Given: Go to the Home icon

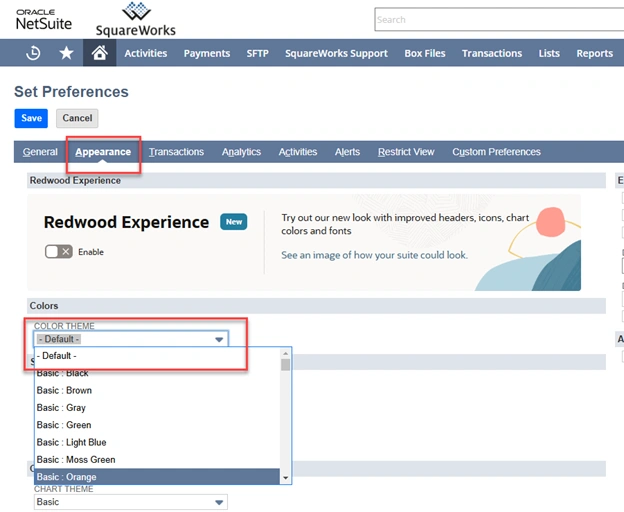Looking at the screenshot, I should tap(99, 54).
